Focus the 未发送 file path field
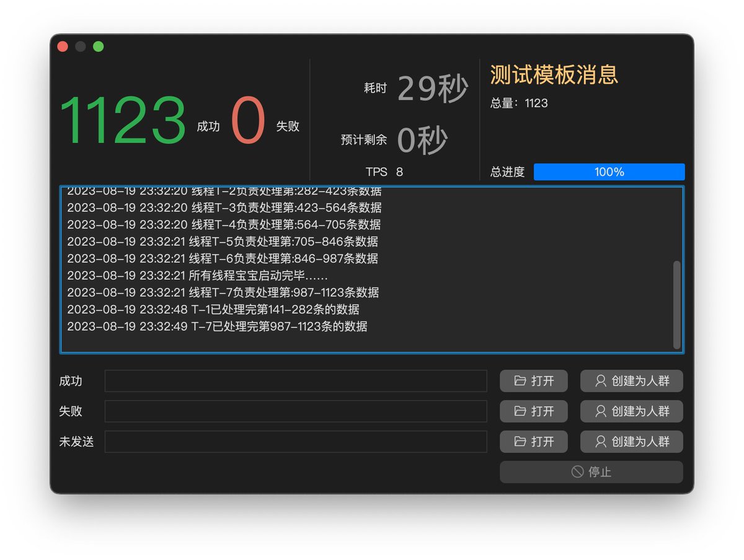Viewport: 744px width, 560px height. click(x=296, y=442)
